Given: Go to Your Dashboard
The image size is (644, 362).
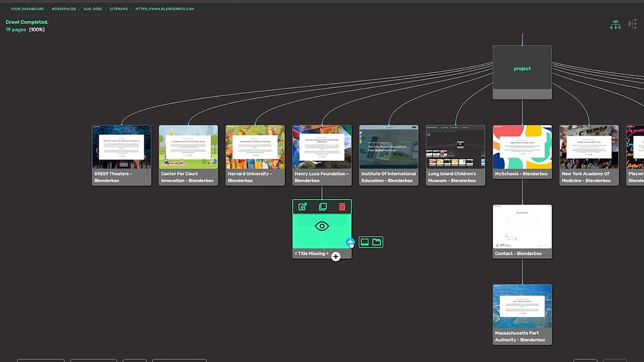Looking at the screenshot, I should point(25,8).
